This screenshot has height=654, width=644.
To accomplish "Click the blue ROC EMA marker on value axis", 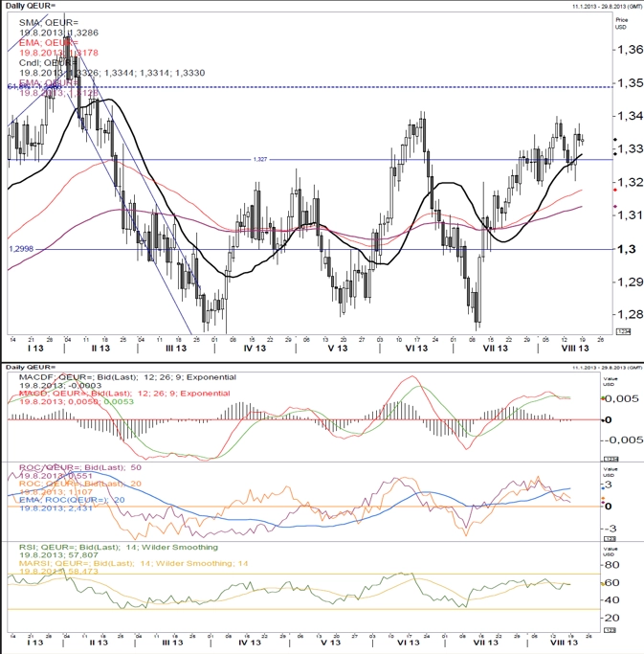I will click(602, 487).
